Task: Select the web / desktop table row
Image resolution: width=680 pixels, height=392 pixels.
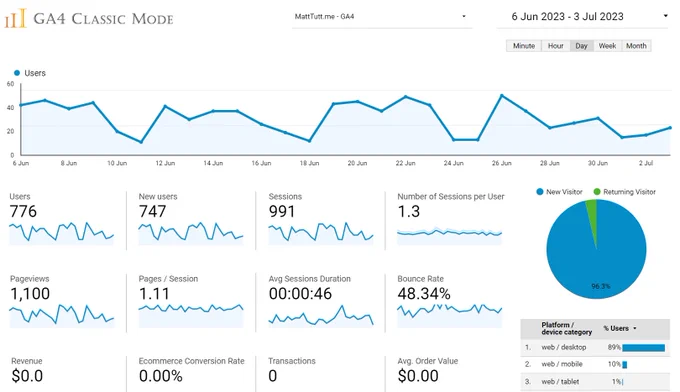Action: pos(595,347)
